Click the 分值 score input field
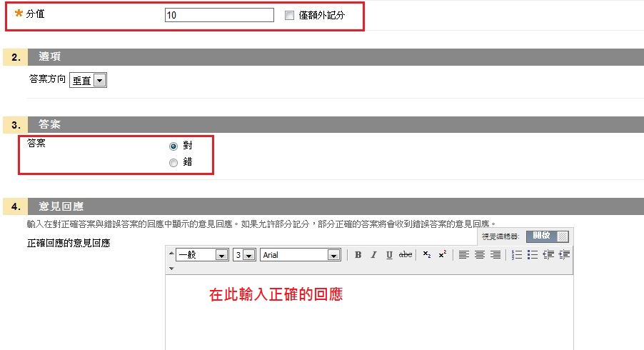644x350 pixels. click(218, 16)
